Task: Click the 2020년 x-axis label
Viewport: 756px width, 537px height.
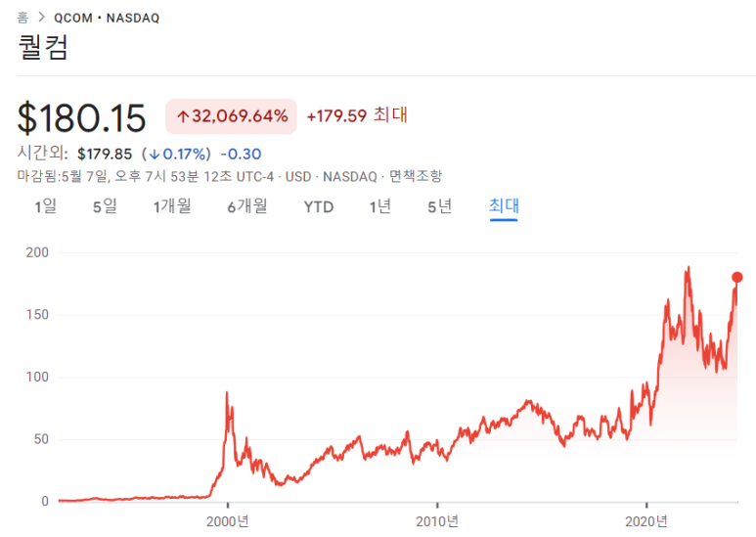Action: (646, 521)
